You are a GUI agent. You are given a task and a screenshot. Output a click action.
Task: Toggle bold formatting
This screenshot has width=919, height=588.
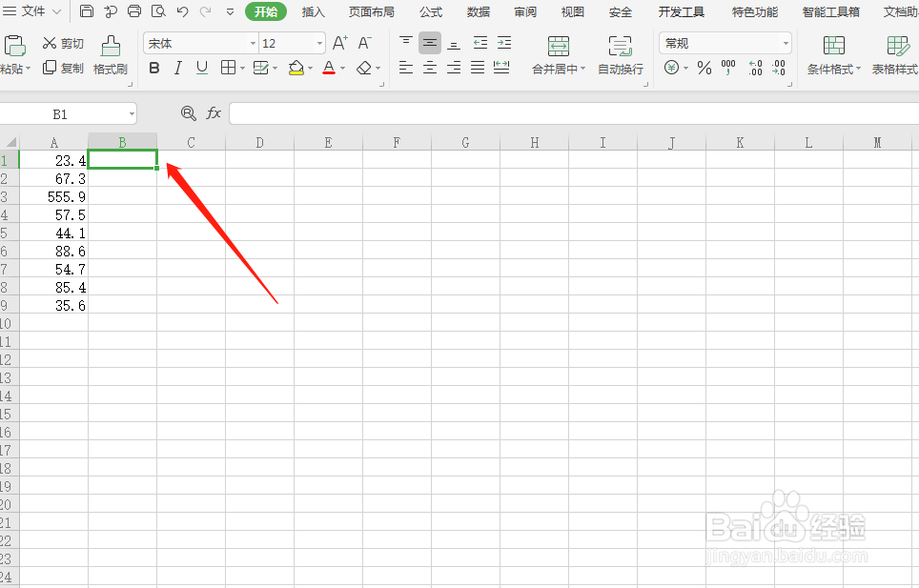154,68
